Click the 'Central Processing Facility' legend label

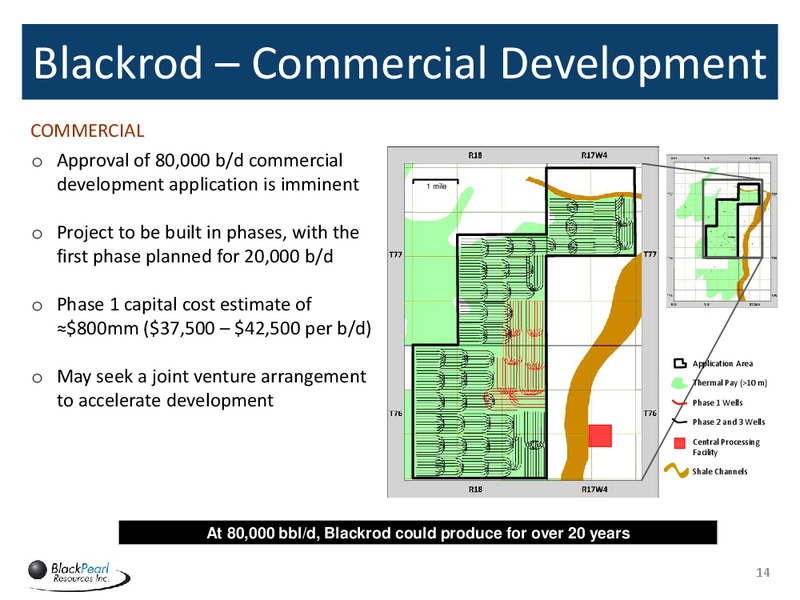tap(726, 447)
